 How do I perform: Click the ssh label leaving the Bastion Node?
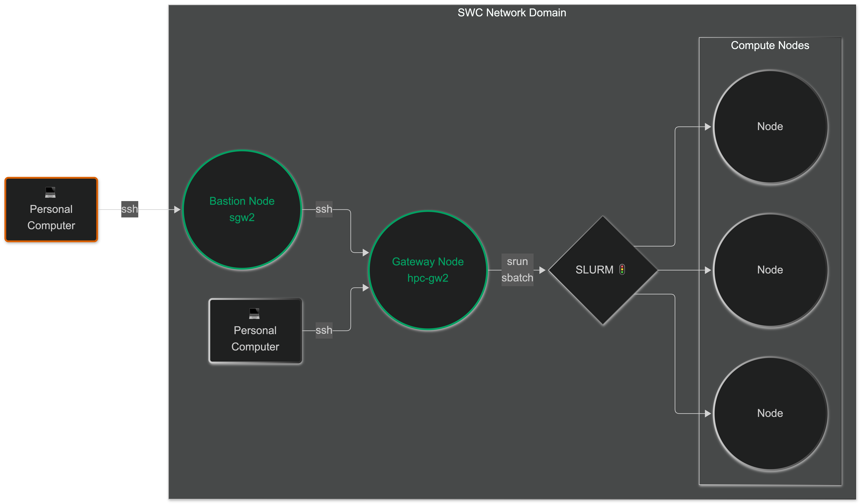pyautogui.click(x=324, y=209)
